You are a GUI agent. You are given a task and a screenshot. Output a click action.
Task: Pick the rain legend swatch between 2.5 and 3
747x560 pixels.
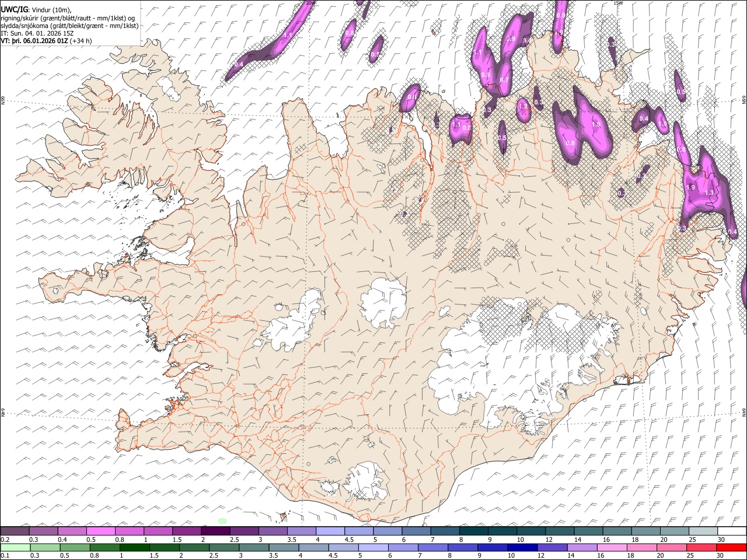tap(224, 547)
